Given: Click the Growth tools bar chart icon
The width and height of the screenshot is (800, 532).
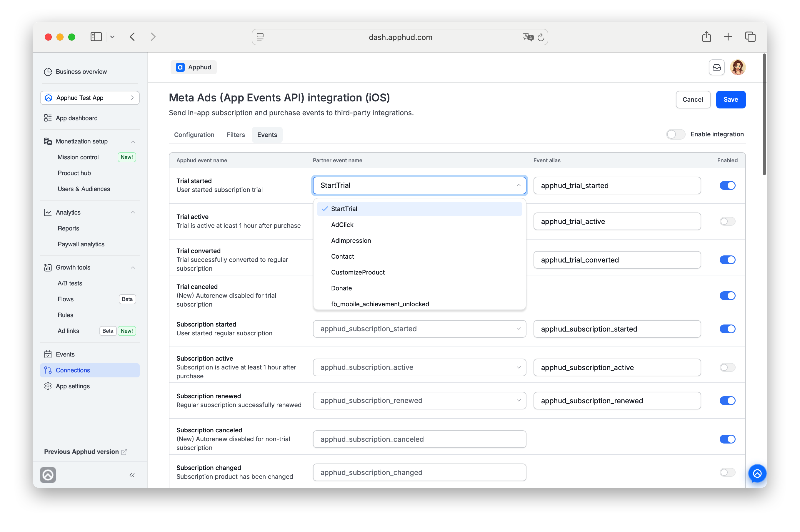Looking at the screenshot, I should [48, 267].
